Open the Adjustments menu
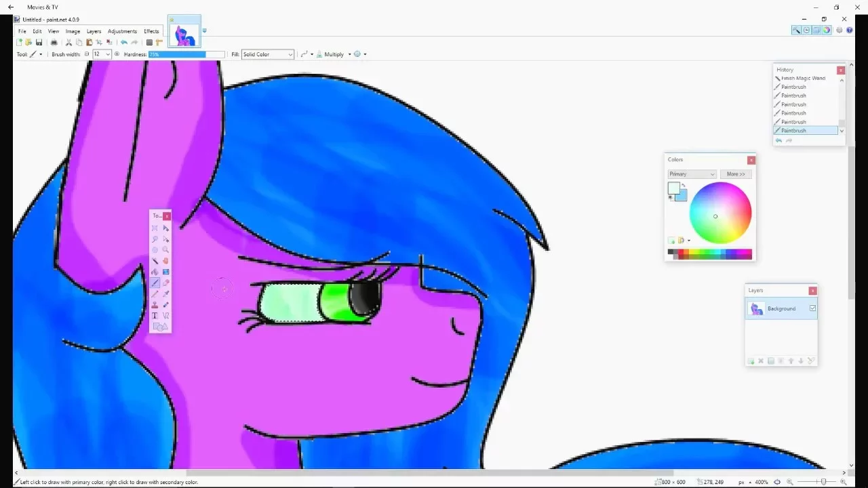868x488 pixels. click(x=122, y=31)
